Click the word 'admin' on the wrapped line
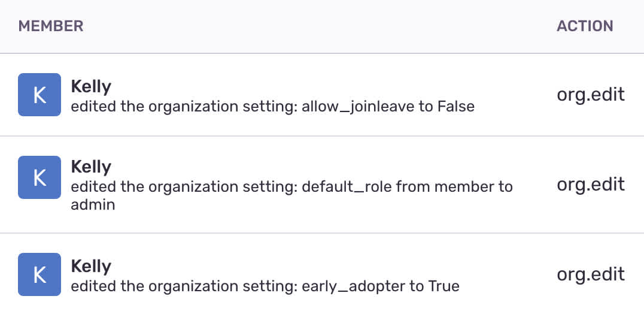 (x=93, y=204)
